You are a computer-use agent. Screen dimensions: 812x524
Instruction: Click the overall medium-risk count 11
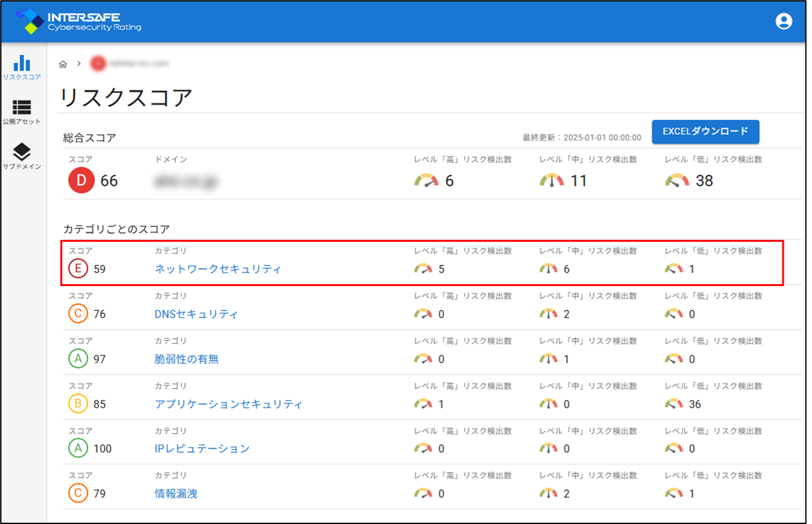click(x=579, y=181)
